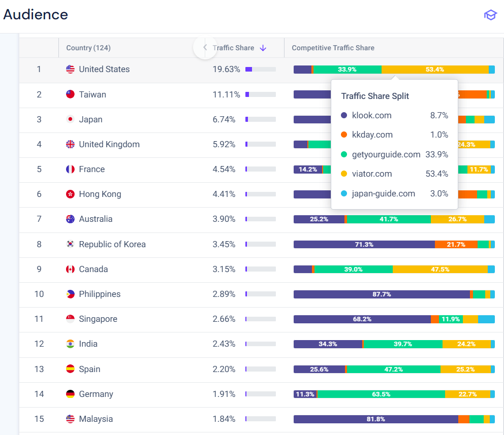Click the 53.4% value beside viator.com
This screenshot has width=504, height=435.
[x=436, y=174]
